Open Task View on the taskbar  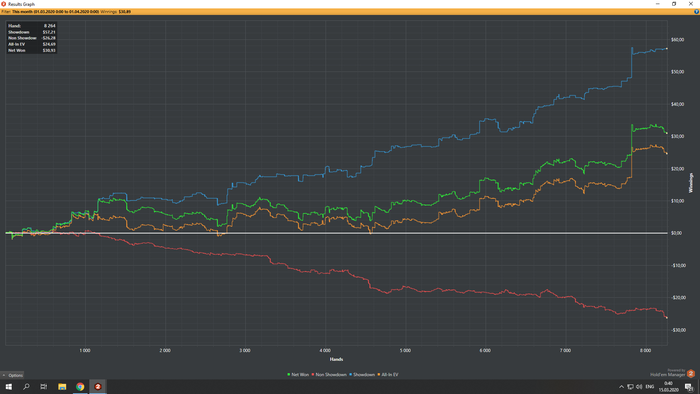(44, 387)
